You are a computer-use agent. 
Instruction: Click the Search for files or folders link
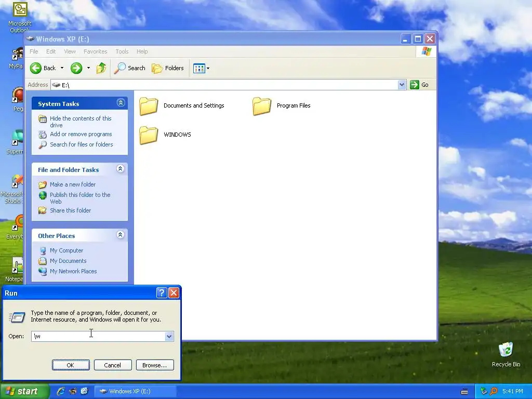point(82,144)
